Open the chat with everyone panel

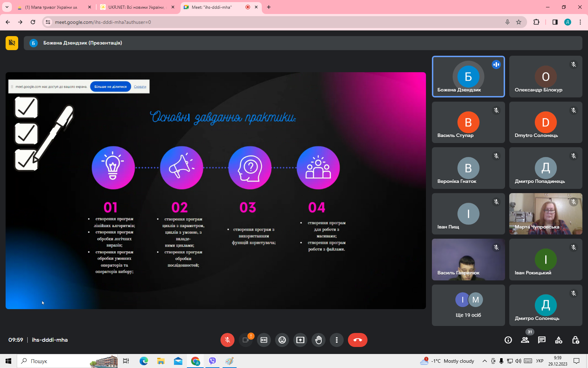pos(542,340)
